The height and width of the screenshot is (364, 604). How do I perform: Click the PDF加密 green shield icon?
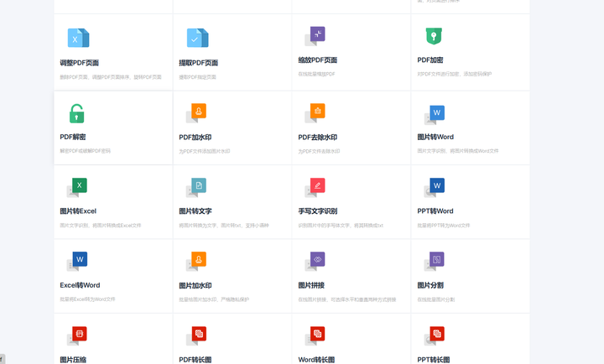coord(434,36)
